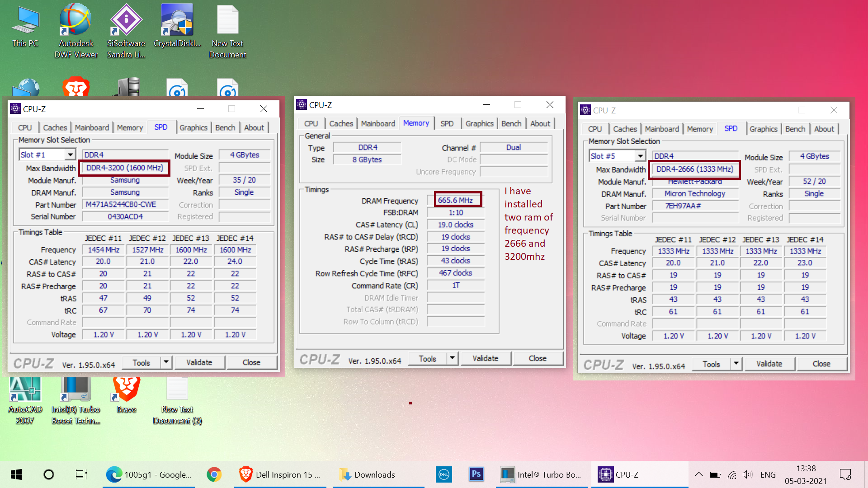The width and height of the screenshot is (868, 488).
Task: Click Validate in the middle CPU-Z window
Action: click(x=486, y=358)
